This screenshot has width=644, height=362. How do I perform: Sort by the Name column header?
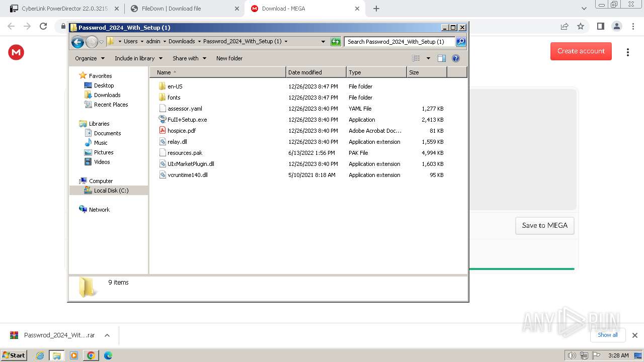(217, 72)
